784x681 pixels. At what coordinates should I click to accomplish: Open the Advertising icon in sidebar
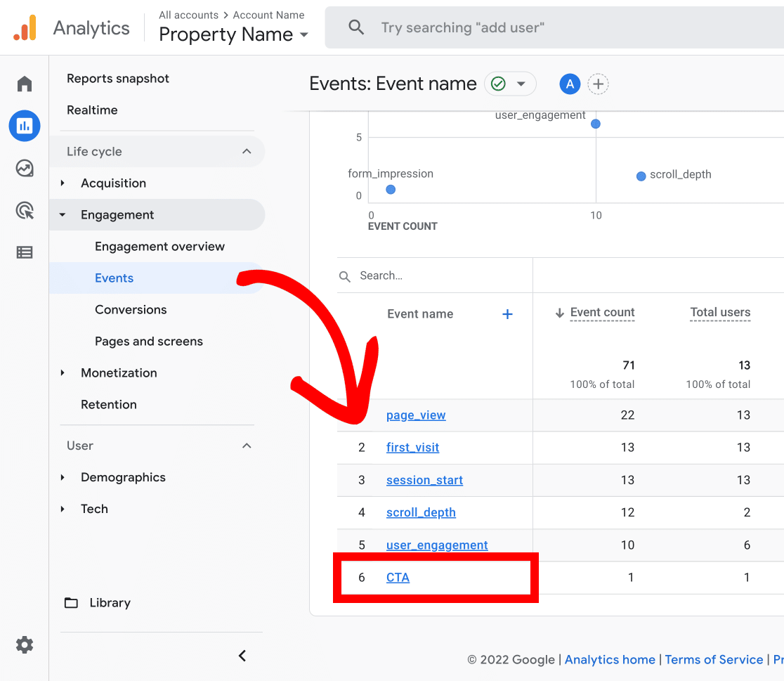[25, 210]
